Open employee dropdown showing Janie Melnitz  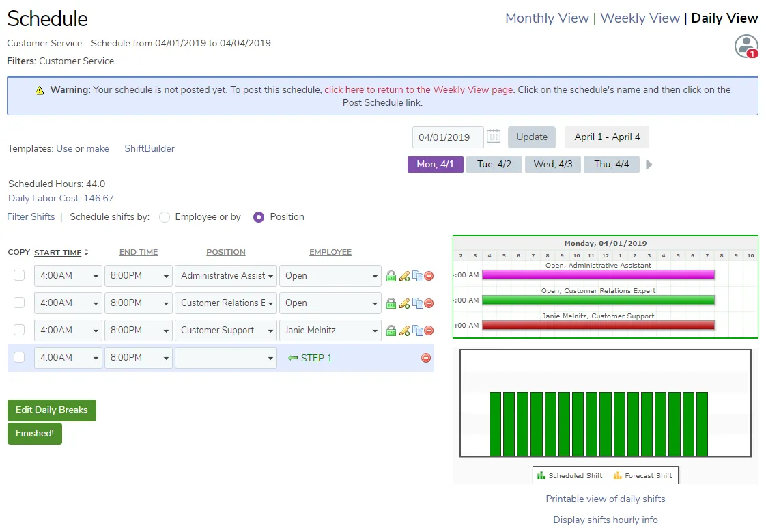(x=330, y=331)
